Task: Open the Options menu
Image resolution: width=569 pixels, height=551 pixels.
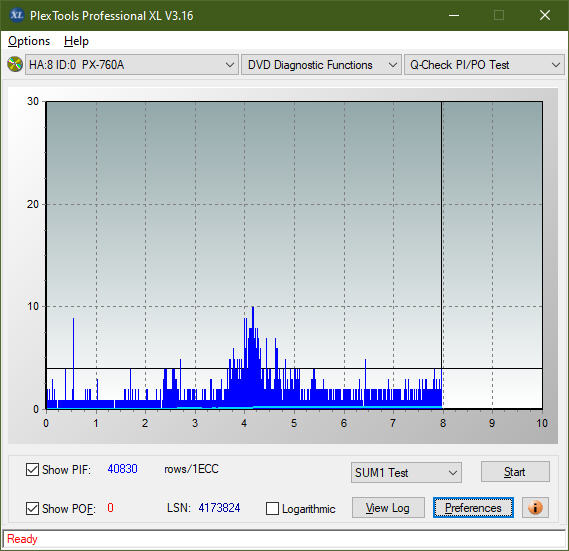Action: click(29, 41)
